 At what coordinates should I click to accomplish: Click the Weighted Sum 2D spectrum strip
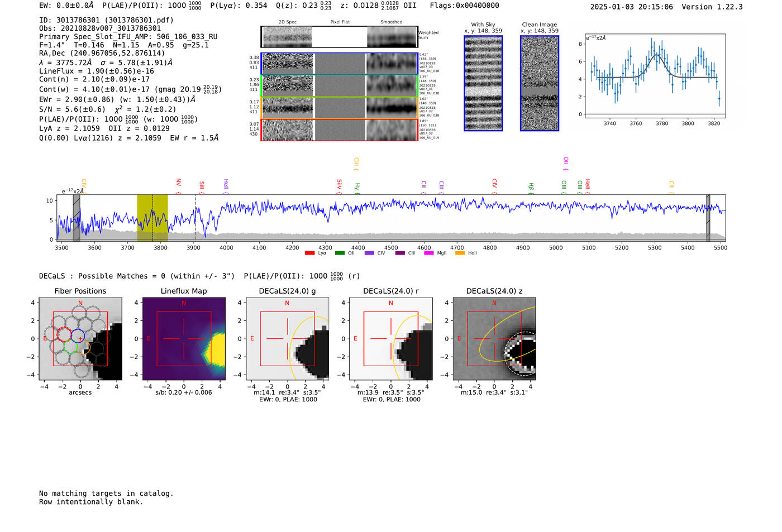[339, 37]
